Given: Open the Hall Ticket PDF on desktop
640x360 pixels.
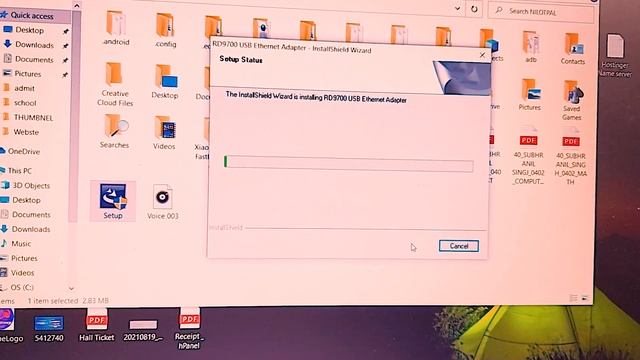Looking at the screenshot, I should pyautogui.click(x=97, y=325).
